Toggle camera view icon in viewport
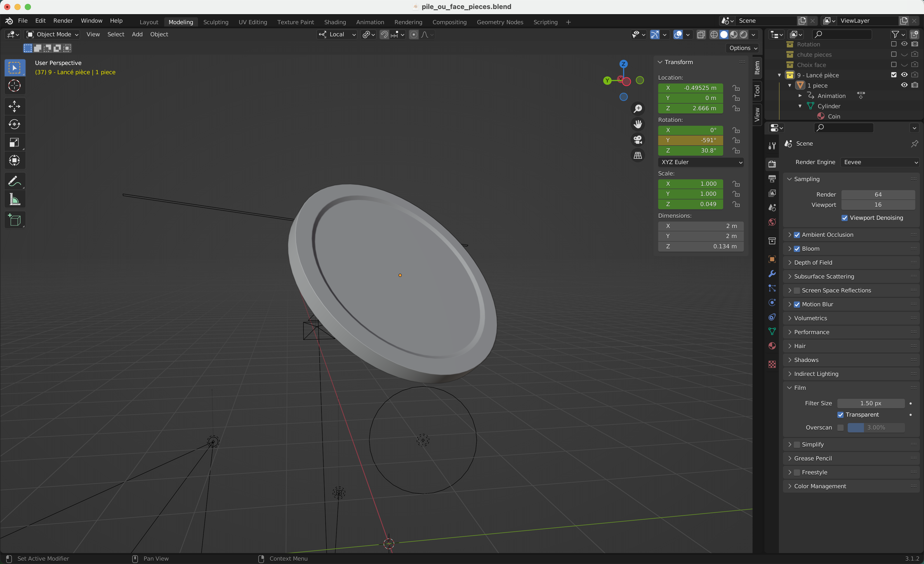Image resolution: width=924 pixels, height=564 pixels. click(638, 140)
